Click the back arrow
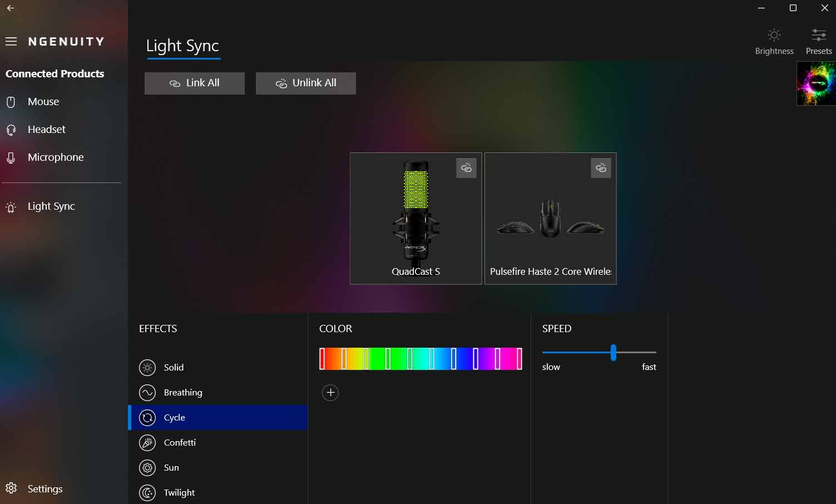This screenshot has height=504, width=836. (x=11, y=8)
